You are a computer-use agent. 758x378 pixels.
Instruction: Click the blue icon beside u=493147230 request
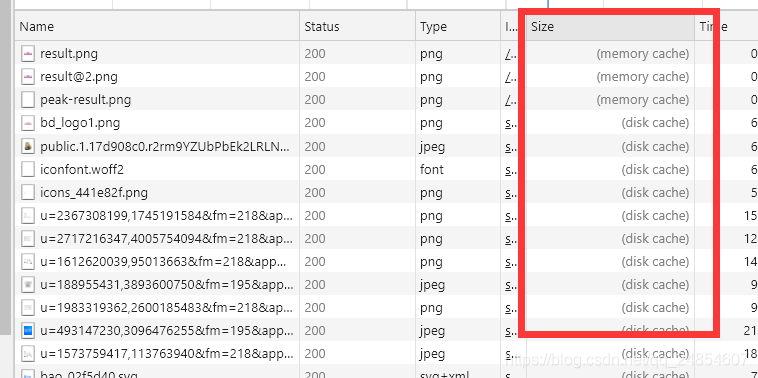pos(28,331)
